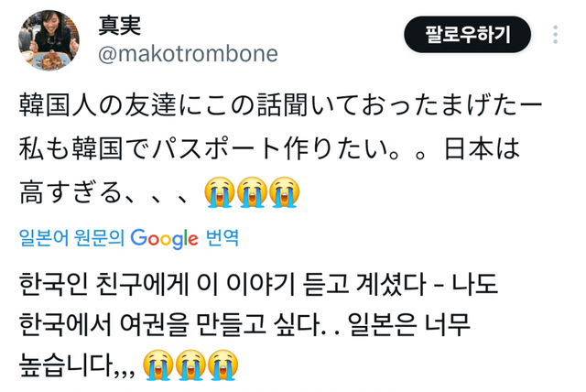
Task: Click the display name 真実
Action: coord(120,26)
